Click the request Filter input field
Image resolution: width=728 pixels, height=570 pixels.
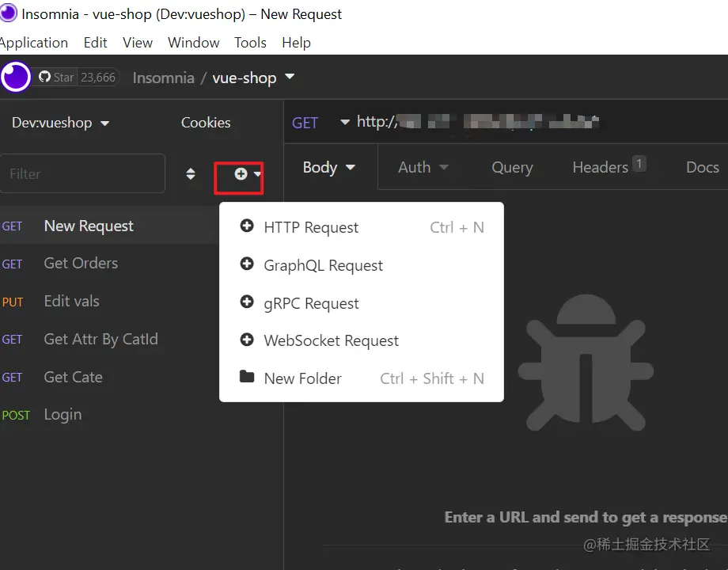82,173
